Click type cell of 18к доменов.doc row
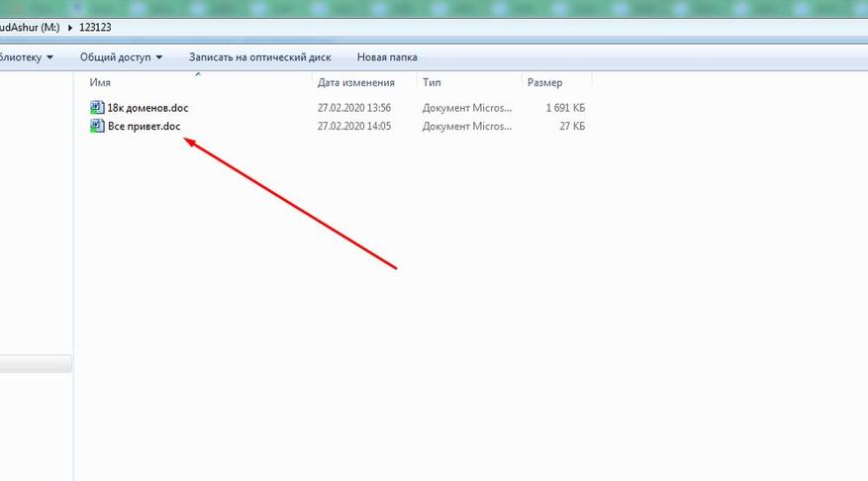The width and height of the screenshot is (868, 481). coord(466,108)
